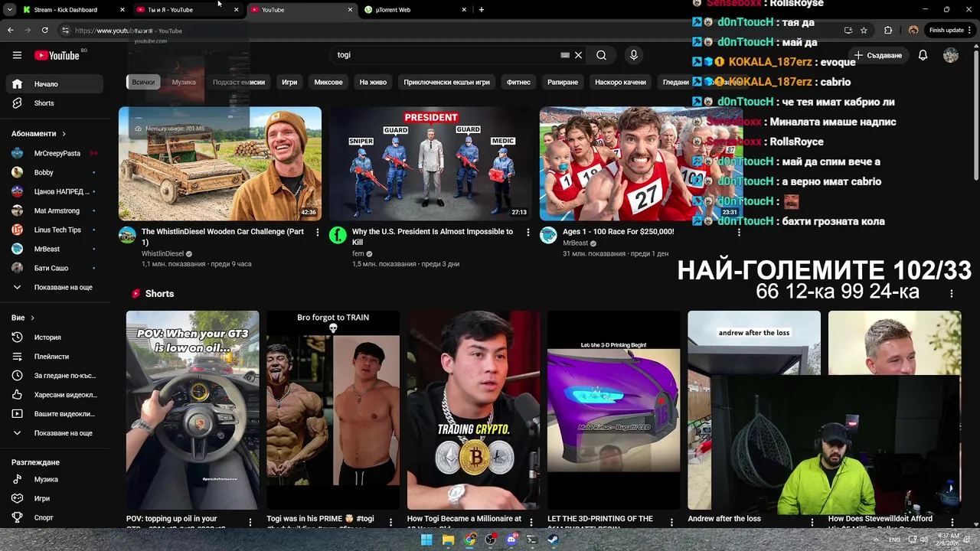Open Chrome extensions puzzle icon
980x551 pixels.
pos(888,31)
